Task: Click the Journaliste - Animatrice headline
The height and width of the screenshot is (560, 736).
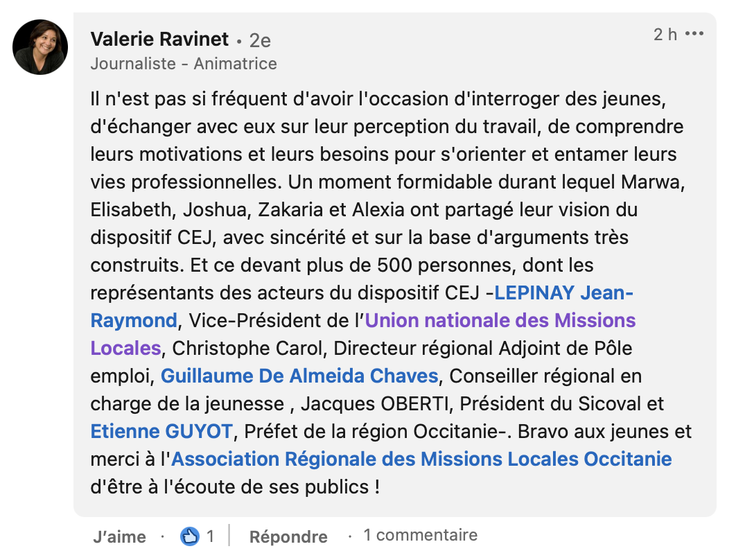Action: point(184,63)
